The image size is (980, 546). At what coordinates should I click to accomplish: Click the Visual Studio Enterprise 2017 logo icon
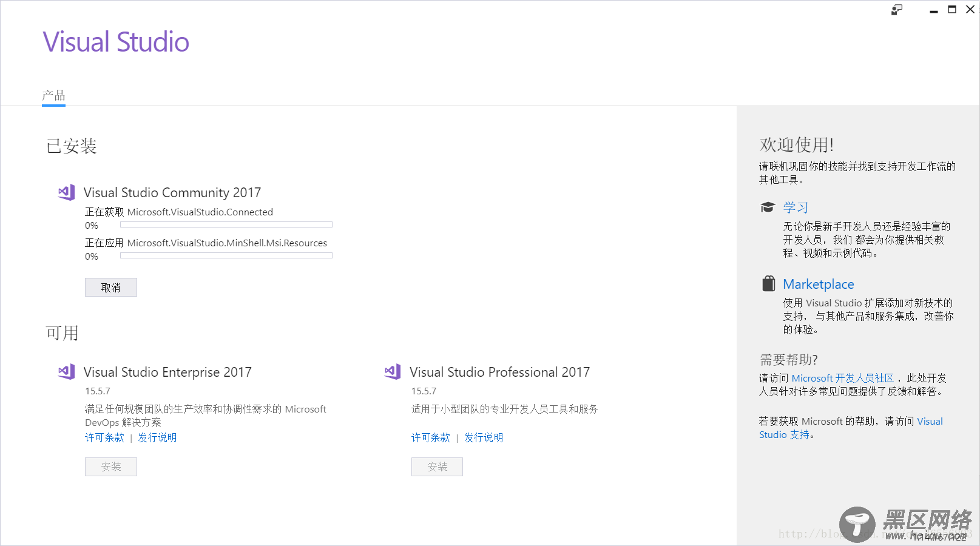pos(66,372)
